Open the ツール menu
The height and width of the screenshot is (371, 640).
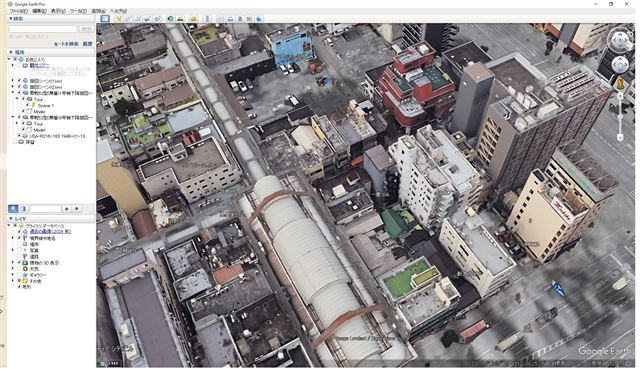(78, 11)
